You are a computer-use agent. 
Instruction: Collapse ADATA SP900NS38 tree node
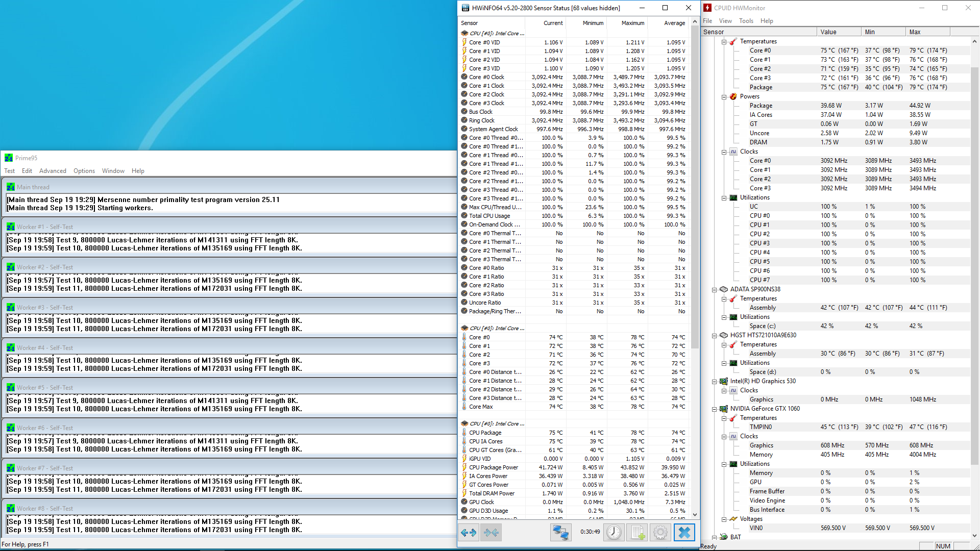[715, 290]
